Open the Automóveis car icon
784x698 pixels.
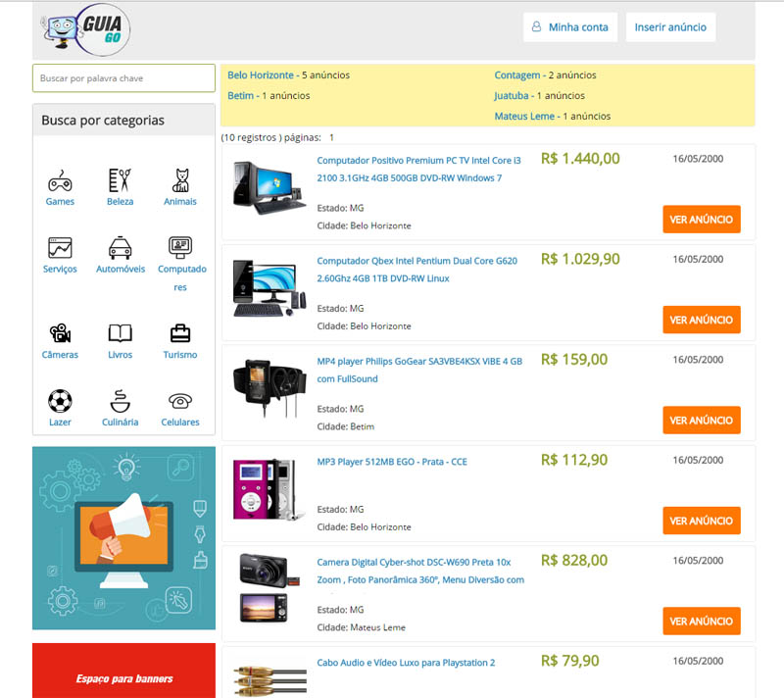(120, 248)
